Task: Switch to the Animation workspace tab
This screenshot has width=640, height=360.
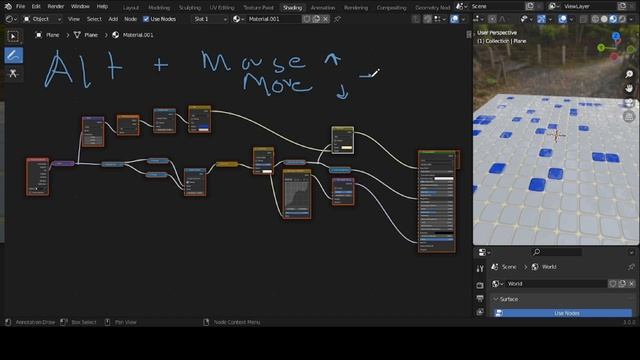Action: pos(322,7)
